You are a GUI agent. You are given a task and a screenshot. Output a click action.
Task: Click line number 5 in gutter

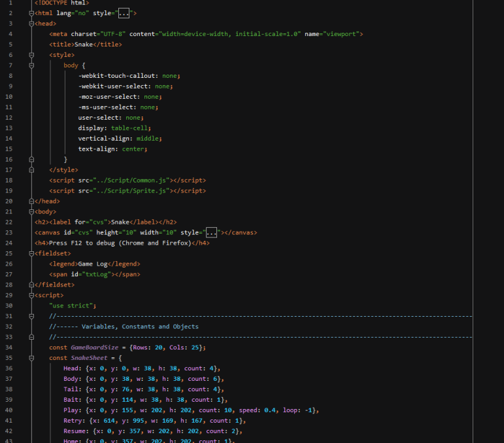[10, 44]
